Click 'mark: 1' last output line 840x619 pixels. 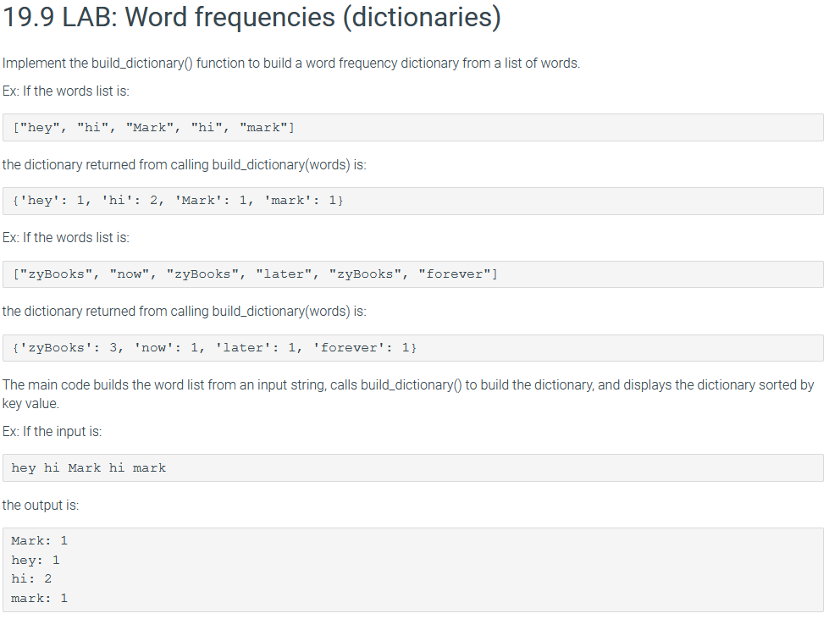40,598
